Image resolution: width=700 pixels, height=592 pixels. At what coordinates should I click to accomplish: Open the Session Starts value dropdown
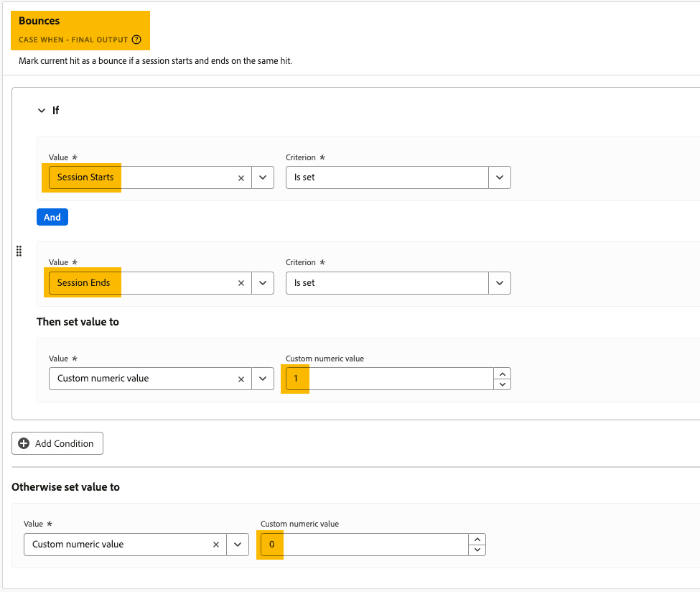pyautogui.click(x=263, y=177)
